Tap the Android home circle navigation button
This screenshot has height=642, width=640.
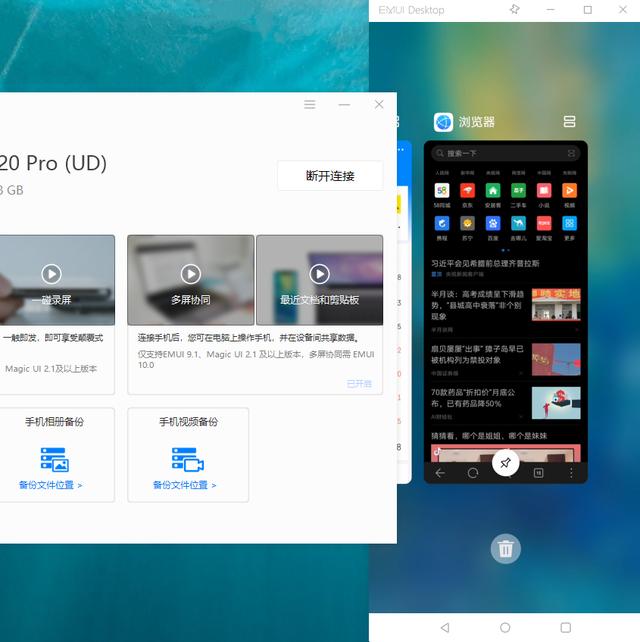[505, 627]
